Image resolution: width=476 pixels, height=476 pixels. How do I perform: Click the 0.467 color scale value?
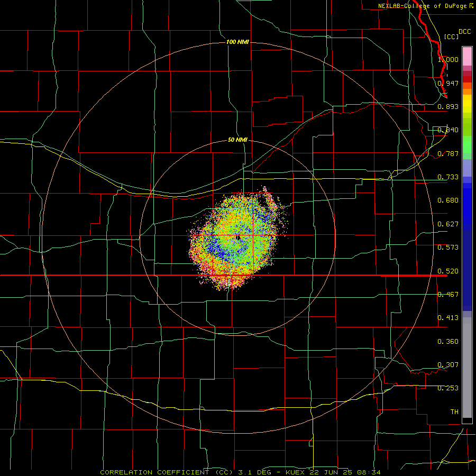tap(448, 295)
